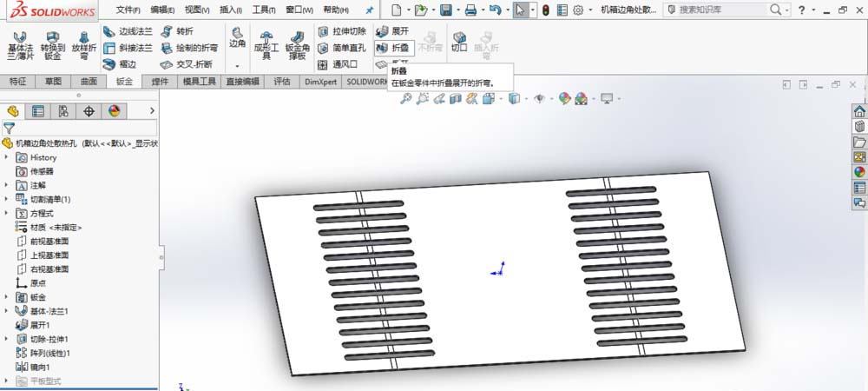Viewport: 868px width, 391px height.
Task: Expand the 切除-拉伸1 feature node
Action: [x=8, y=339]
